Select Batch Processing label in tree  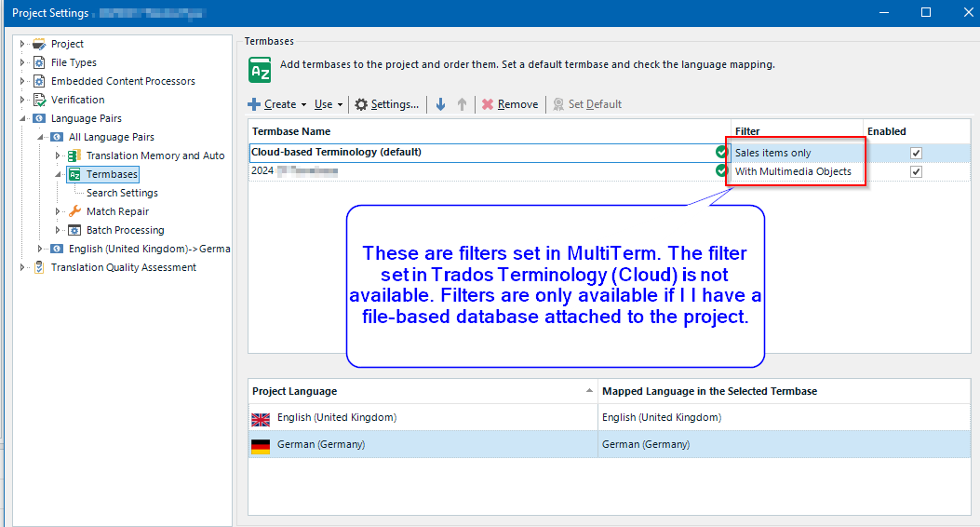click(125, 230)
